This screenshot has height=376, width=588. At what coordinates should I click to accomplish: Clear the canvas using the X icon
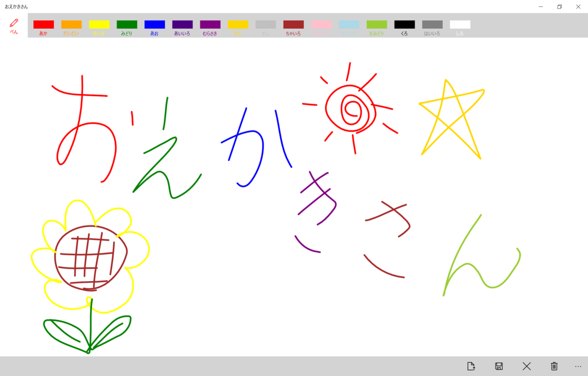(527, 366)
